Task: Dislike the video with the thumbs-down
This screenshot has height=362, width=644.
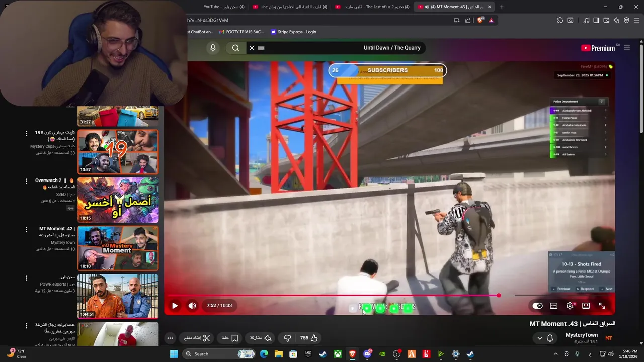Action: [x=287, y=338]
